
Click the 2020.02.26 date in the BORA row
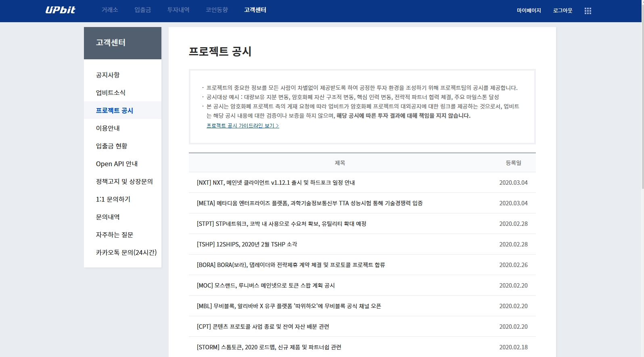[513, 265]
